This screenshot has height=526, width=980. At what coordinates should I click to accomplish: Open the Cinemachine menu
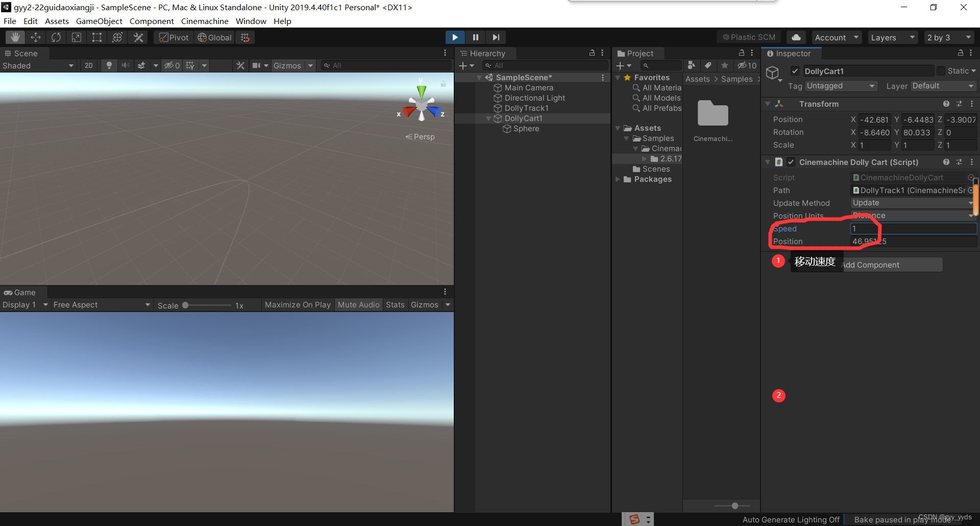click(x=204, y=21)
